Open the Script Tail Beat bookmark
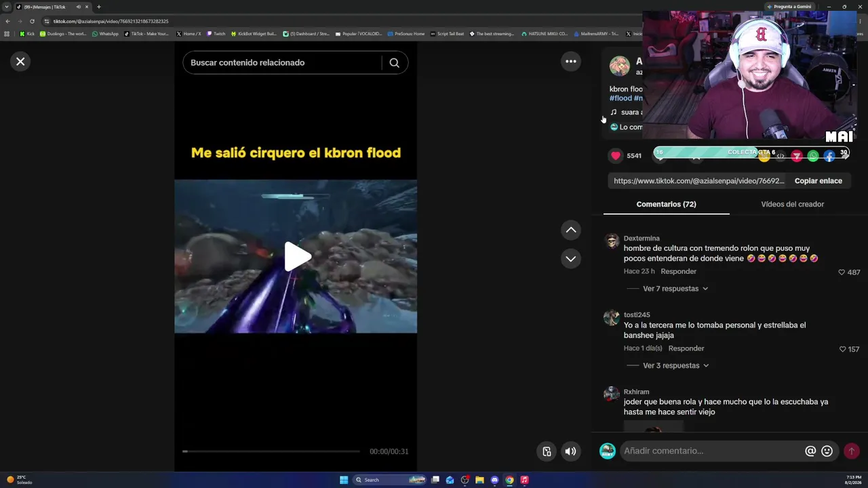This screenshot has height=488, width=868. click(x=447, y=34)
